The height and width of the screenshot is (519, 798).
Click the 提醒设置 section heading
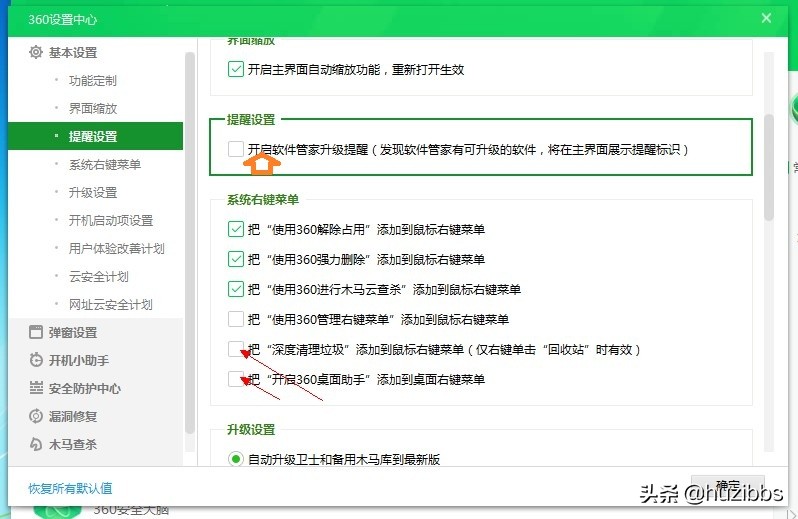251,120
